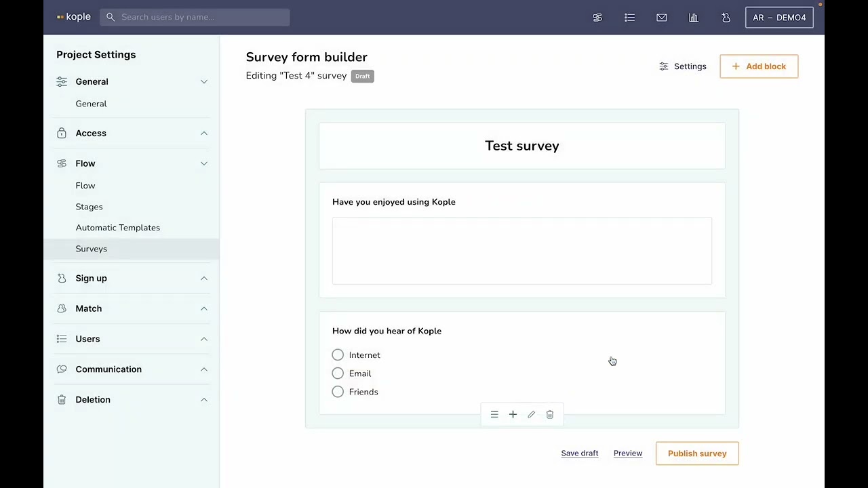Click the Publish survey button
This screenshot has height=488, width=868.
coord(696,453)
